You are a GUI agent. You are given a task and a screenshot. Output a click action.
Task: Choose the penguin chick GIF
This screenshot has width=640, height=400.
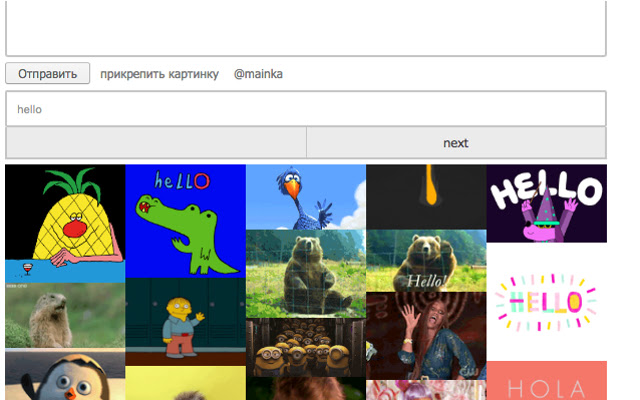(x=65, y=374)
